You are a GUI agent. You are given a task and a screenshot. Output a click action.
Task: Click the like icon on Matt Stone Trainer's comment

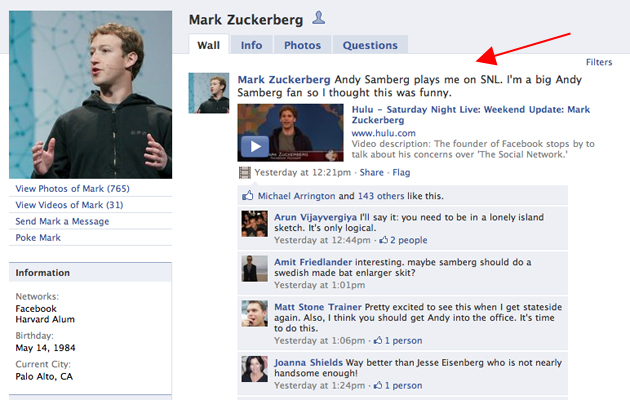pyautogui.click(x=378, y=340)
